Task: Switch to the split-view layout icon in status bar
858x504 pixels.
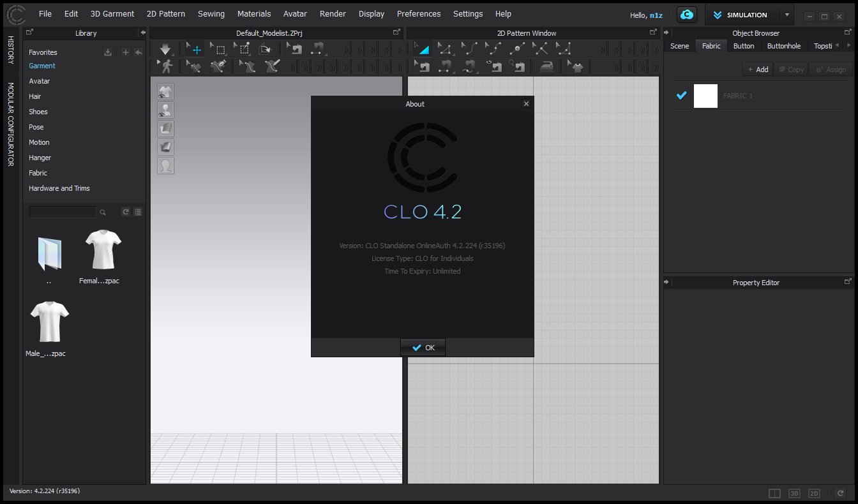Action: tap(774, 493)
